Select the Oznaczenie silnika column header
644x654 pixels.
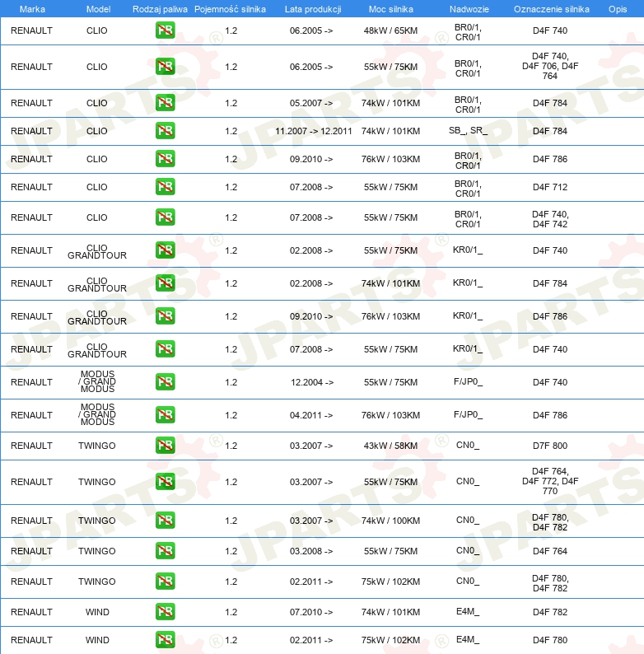(x=552, y=9)
